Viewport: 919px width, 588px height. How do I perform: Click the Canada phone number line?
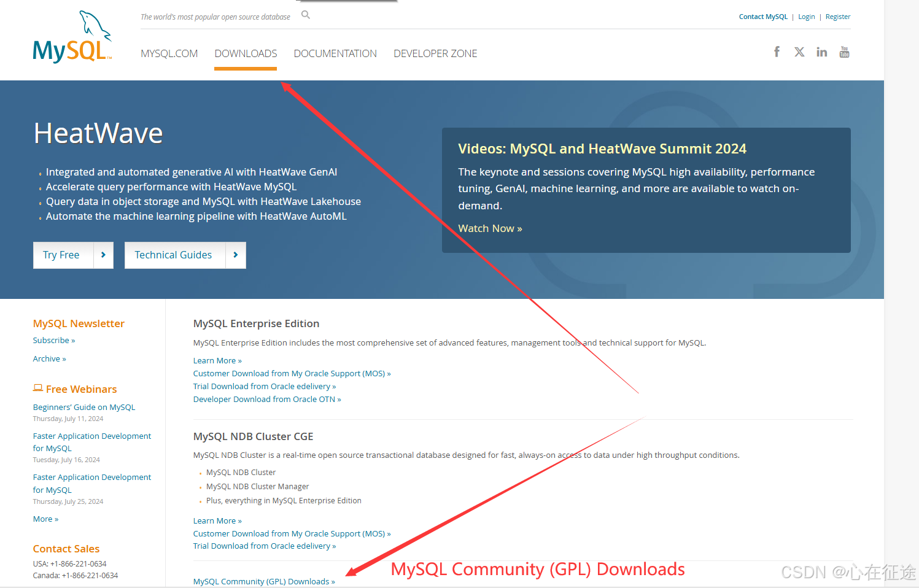point(76,575)
